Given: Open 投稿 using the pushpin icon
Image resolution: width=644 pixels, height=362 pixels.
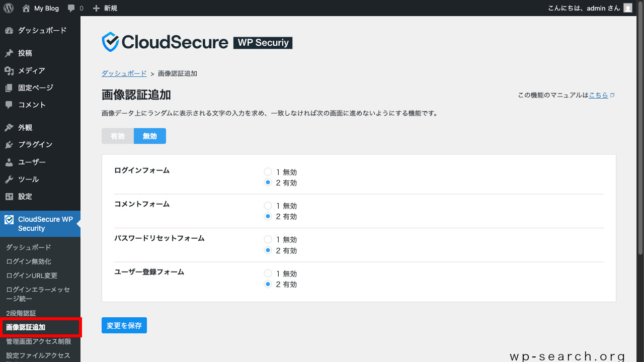Looking at the screenshot, I should point(11,53).
